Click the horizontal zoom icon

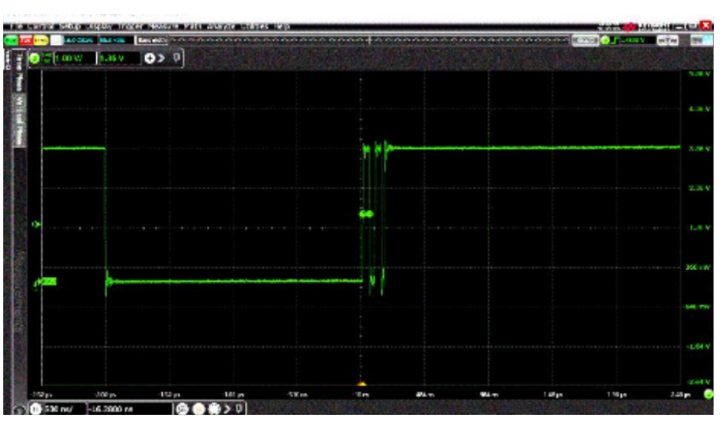182,409
